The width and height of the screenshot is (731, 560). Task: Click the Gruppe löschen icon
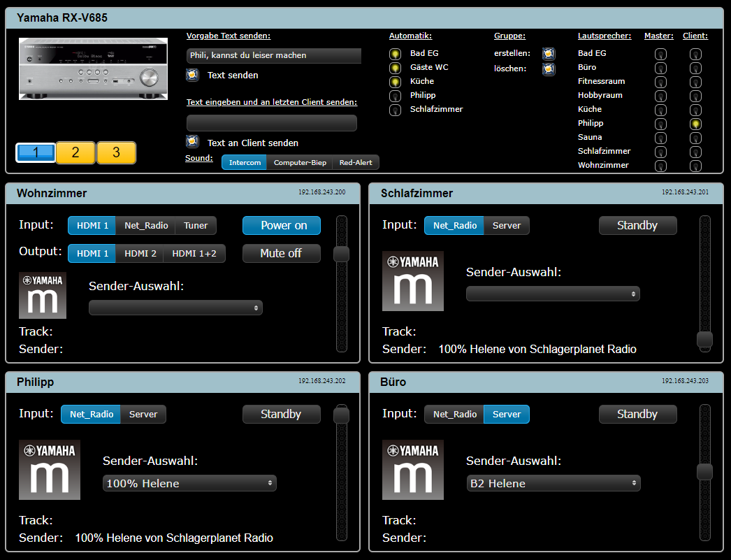[x=549, y=69]
